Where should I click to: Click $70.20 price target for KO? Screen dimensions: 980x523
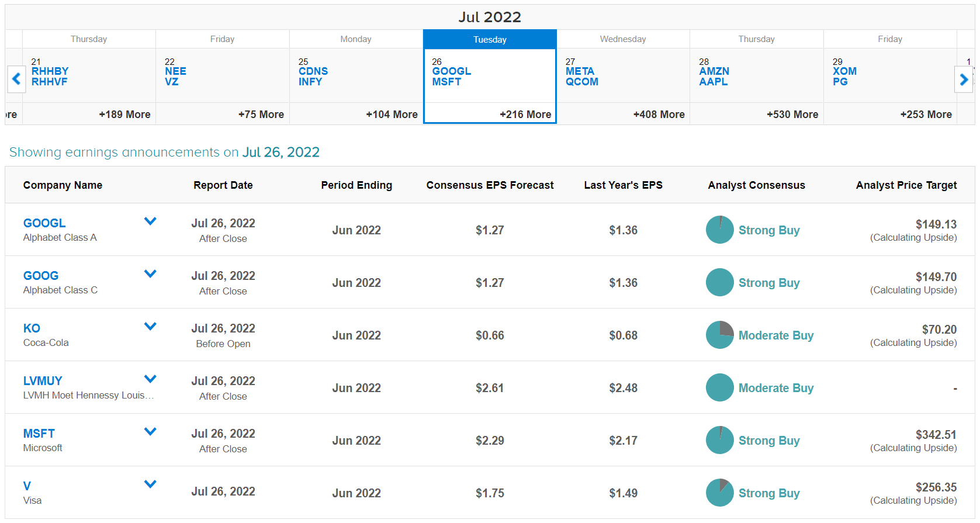pos(939,330)
